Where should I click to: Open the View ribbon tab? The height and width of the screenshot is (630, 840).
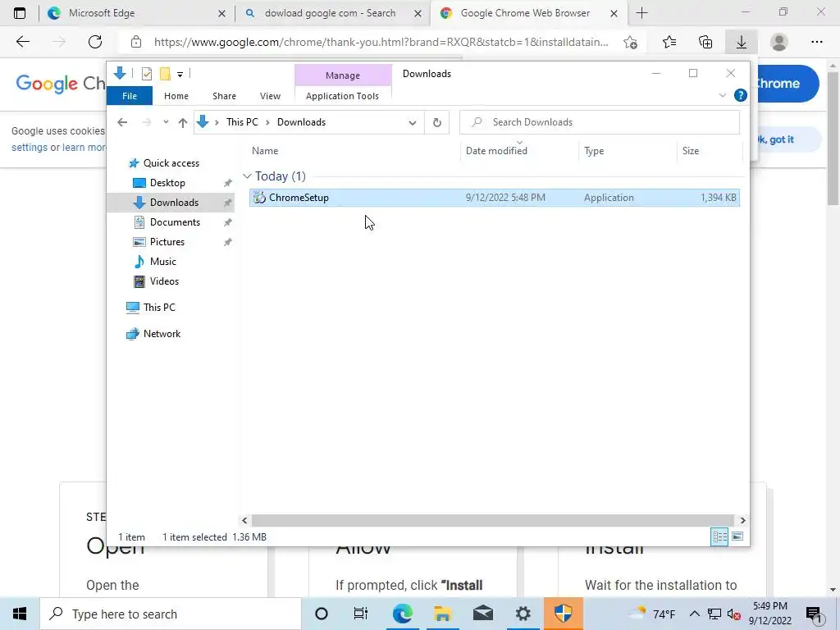pos(270,96)
